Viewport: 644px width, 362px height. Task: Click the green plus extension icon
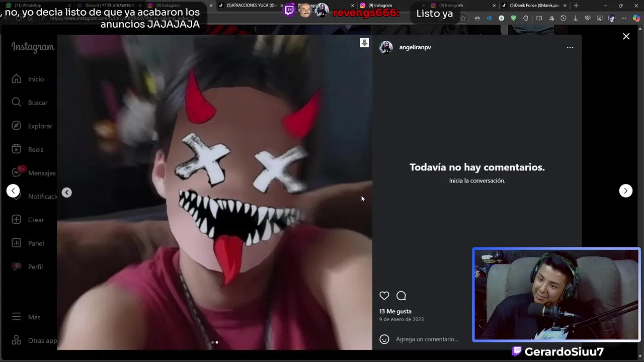pos(501,18)
